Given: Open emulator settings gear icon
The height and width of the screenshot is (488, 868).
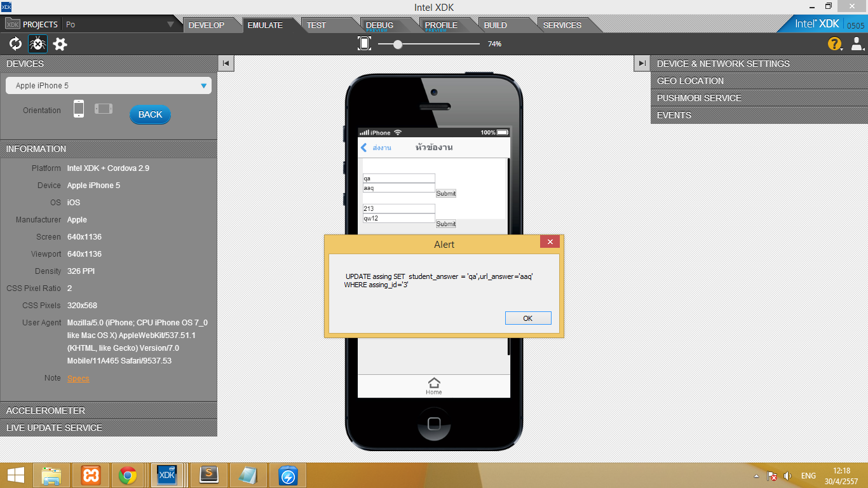Looking at the screenshot, I should pyautogui.click(x=60, y=44).
